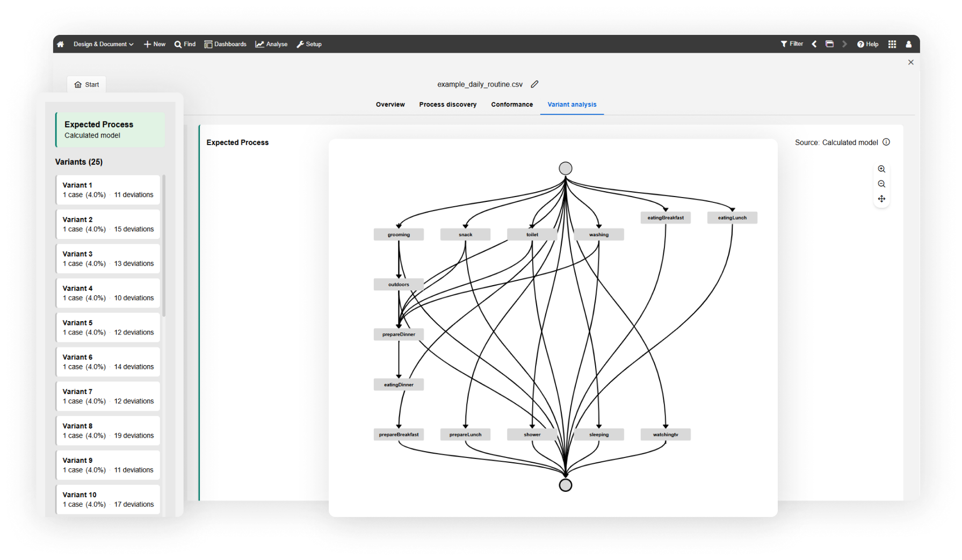Image resolution: width=962 pixels, height=560 pixels.
Task: Click the New plus button
Action: [x=155, y=44]
